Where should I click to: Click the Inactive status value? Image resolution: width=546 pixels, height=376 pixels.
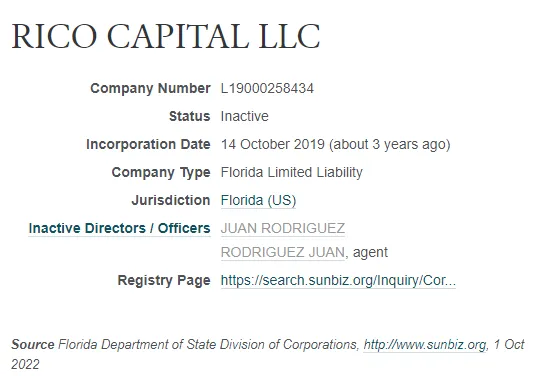244,116
